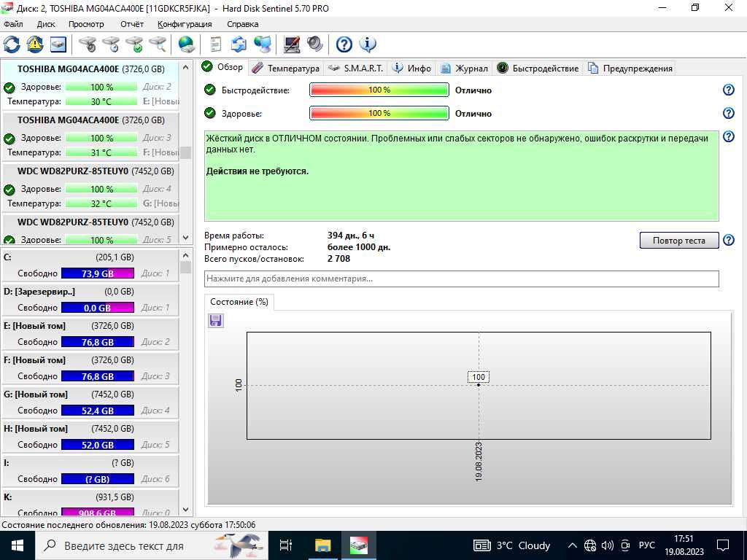The width and height of the screenshot is (747, 560).
Task: Click the volume list scroll down arrow
Action: pos(186,510)
